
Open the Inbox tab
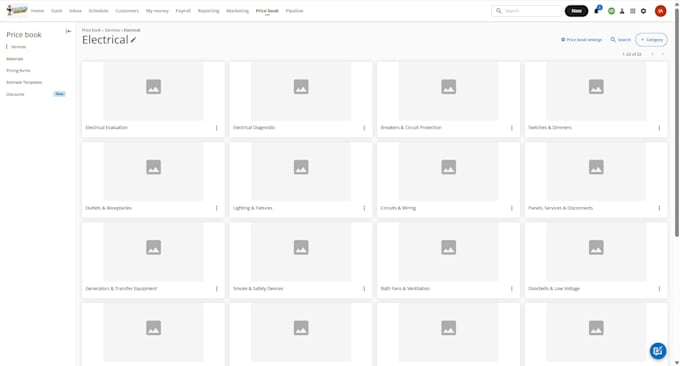click(x=75, y=11)
